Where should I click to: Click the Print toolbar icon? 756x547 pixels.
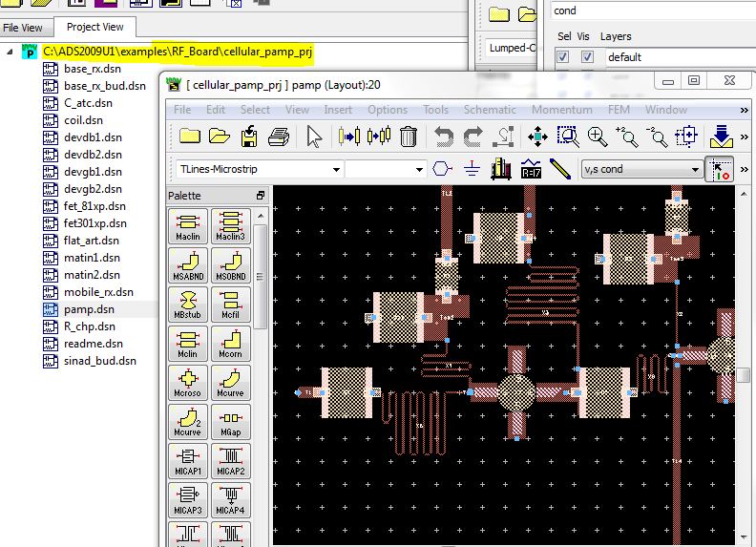click(x=279, y=137)
